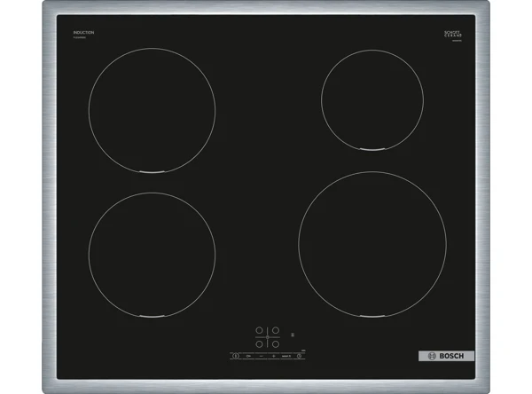Tap the boost function key
Image resolution: width=532 pixels, height=394 pixels.
(x=286, y=356)
